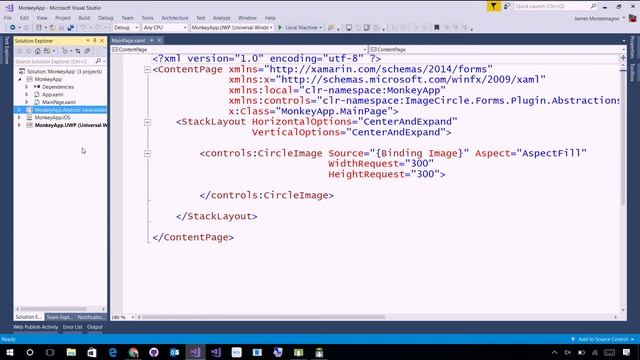Click the Start debugging green play icon
Screen dimensions: 640x360
(280, 27)
